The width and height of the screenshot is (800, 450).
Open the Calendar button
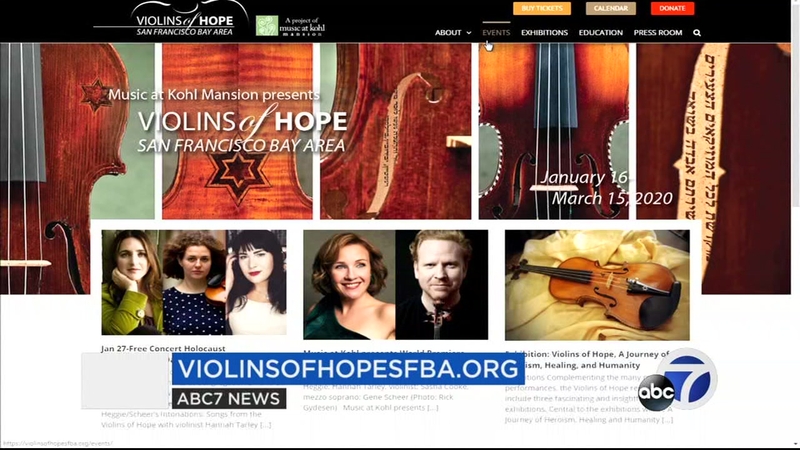(611, 8)
